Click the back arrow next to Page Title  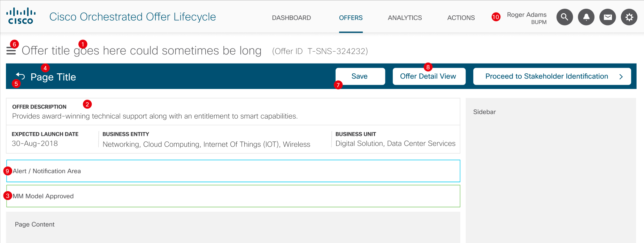[x=21, y=76]
